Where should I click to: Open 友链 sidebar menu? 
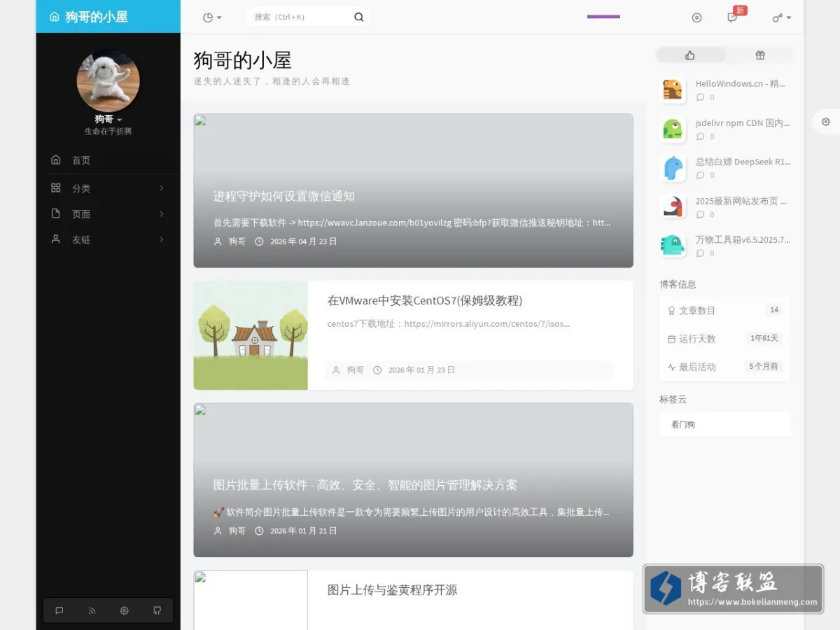tap(108, 239)
